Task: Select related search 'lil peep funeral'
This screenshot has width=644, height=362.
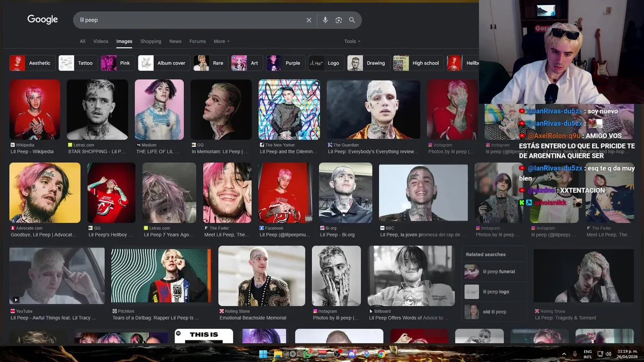Action: coord(494,271)
